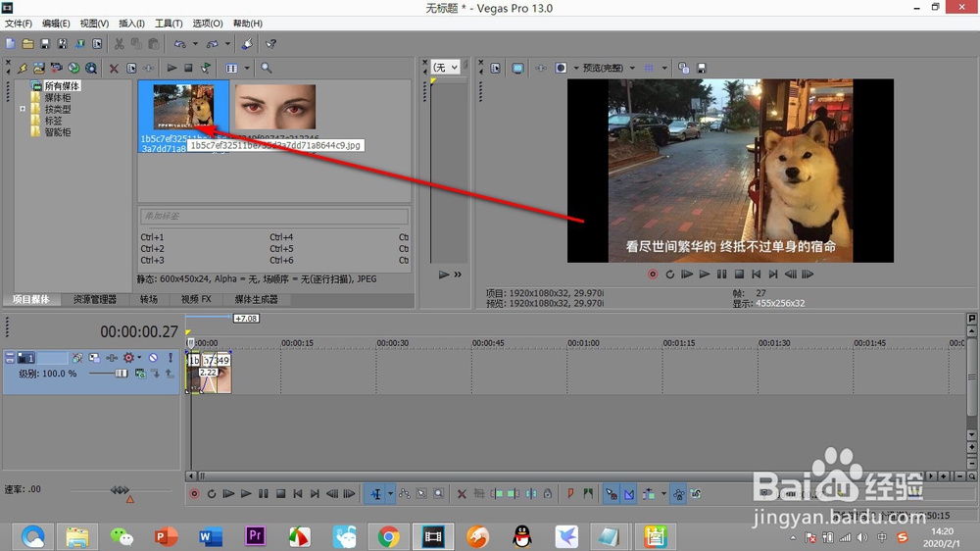Screen dimensions: 980x551
Task: Save preview snapshot to file icon
Action: click(702, 68)
